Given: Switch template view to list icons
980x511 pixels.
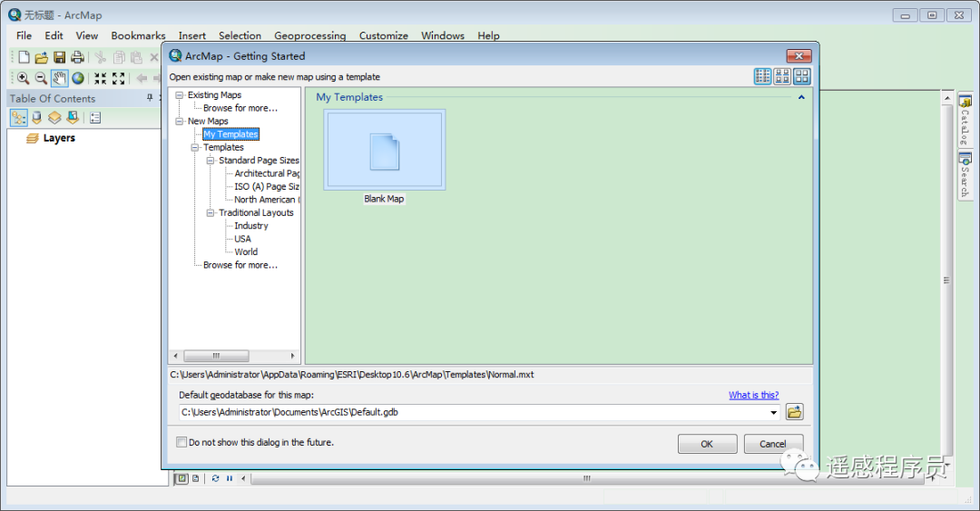Looking at the screenshot, I should tap(762, 76).
